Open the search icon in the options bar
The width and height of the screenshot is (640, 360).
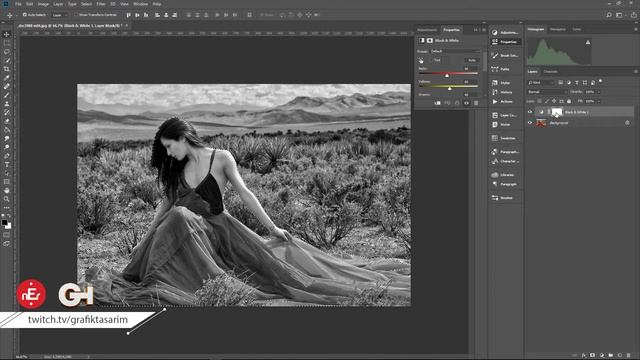click(609, 15)
